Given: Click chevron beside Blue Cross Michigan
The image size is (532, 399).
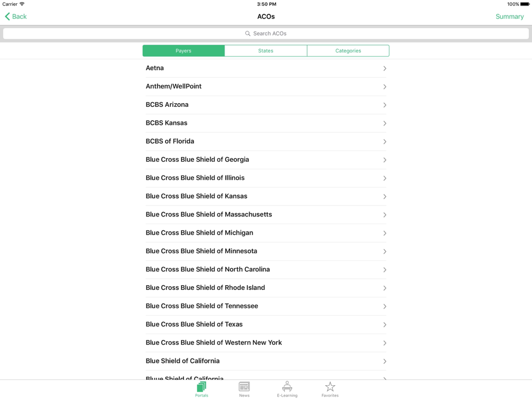Looking at the screenshot, I should 385,234.
